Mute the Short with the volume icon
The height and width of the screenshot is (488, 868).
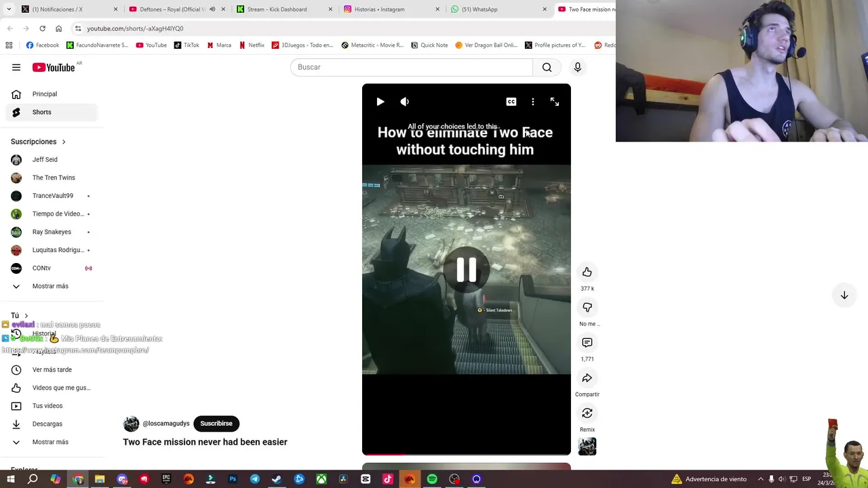[405, 102]
